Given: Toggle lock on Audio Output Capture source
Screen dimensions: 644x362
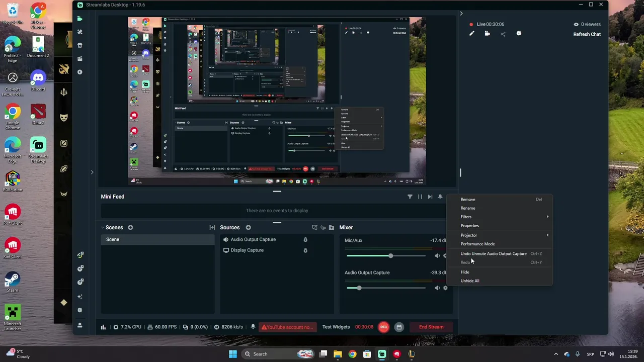Looking at the screenshot, I should pos(305,240).
